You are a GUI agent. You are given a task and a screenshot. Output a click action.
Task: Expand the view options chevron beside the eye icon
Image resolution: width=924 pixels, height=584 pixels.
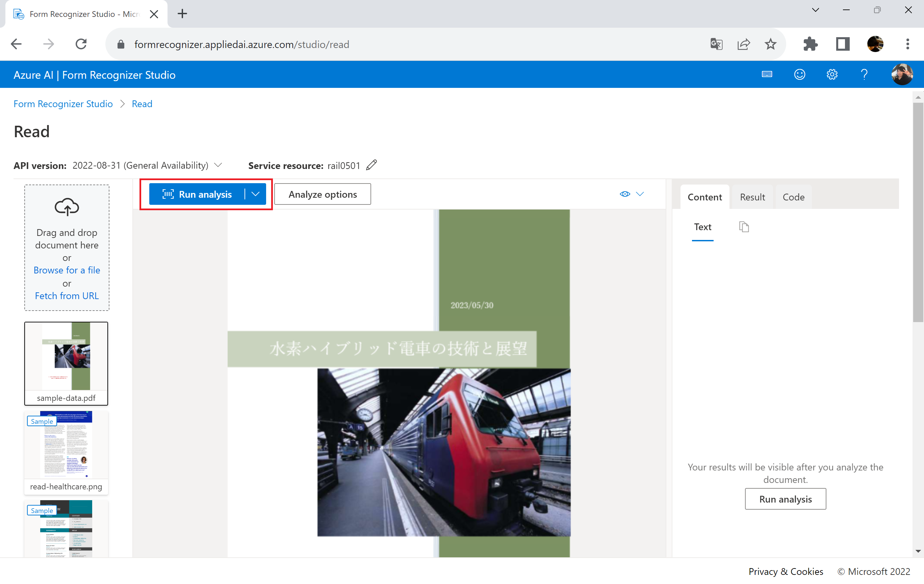coord(640,194)
